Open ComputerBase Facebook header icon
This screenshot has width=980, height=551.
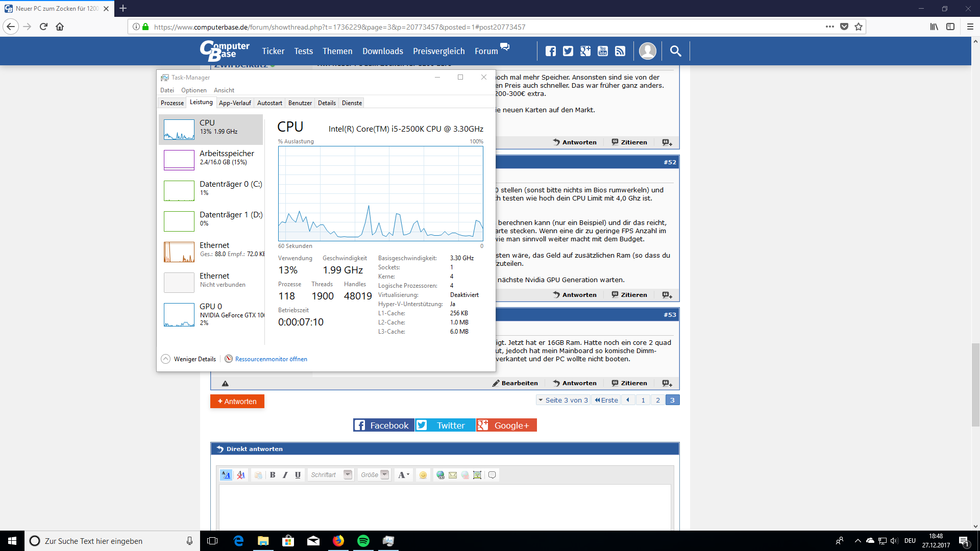point(550,51)
